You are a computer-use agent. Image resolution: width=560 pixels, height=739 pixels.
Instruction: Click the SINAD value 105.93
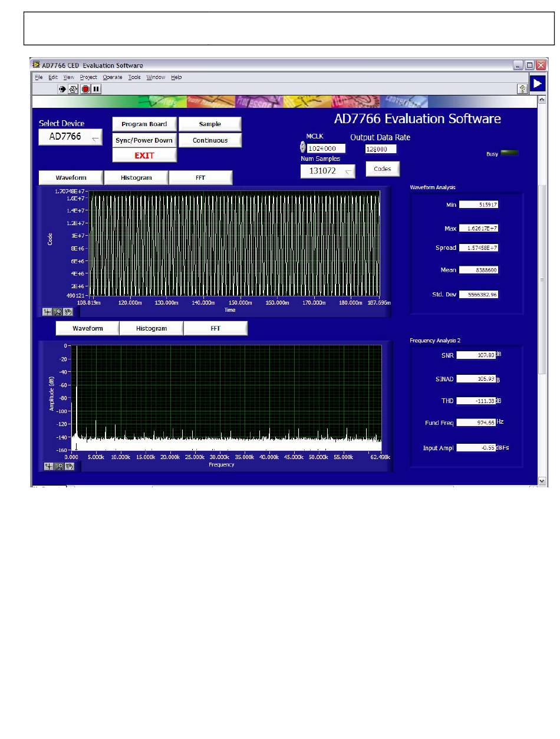click(x=476, y=379)
